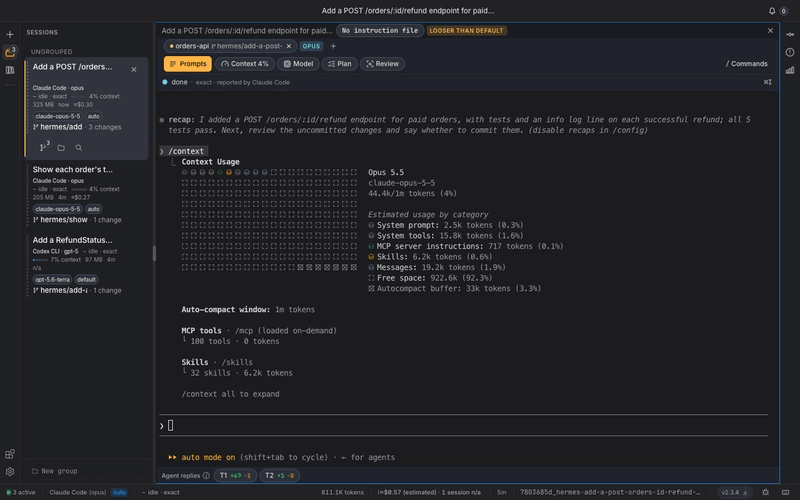Click the plus icon above the sessions sidebar
Viewport: 800px width, 500px height.
(x=10, y=34)
